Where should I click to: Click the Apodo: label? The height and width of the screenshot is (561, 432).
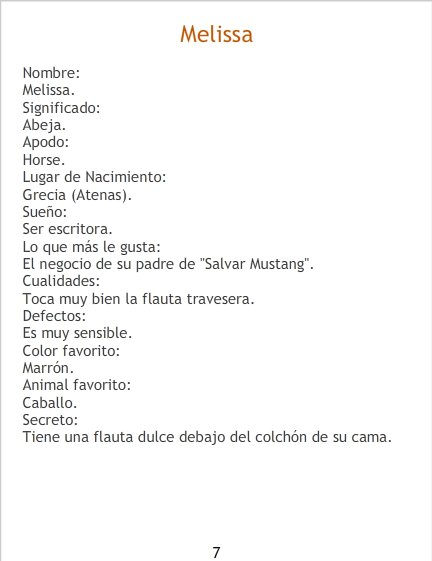pyautogui.click(x=45, y=142)
